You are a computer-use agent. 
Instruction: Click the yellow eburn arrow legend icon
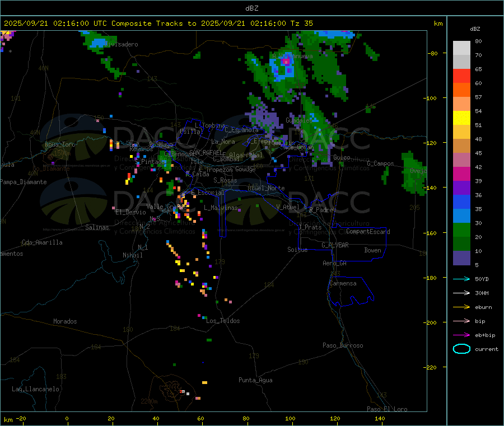click(x=461, y=307)
